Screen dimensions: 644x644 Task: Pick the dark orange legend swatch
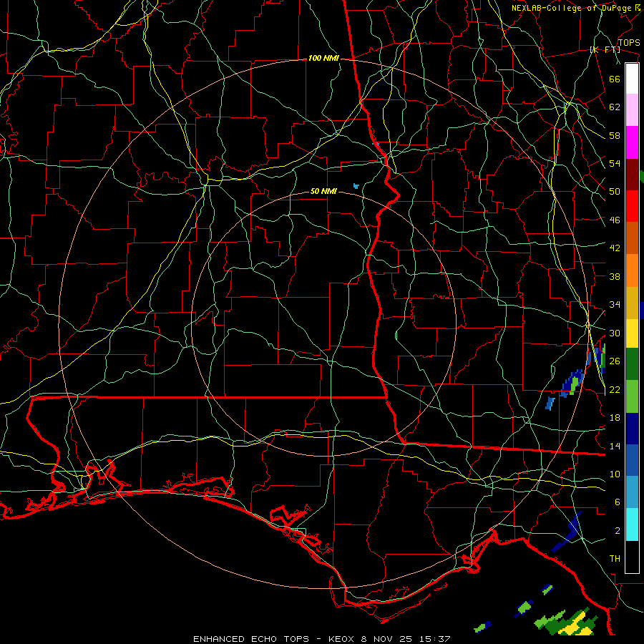click(632, 238)
